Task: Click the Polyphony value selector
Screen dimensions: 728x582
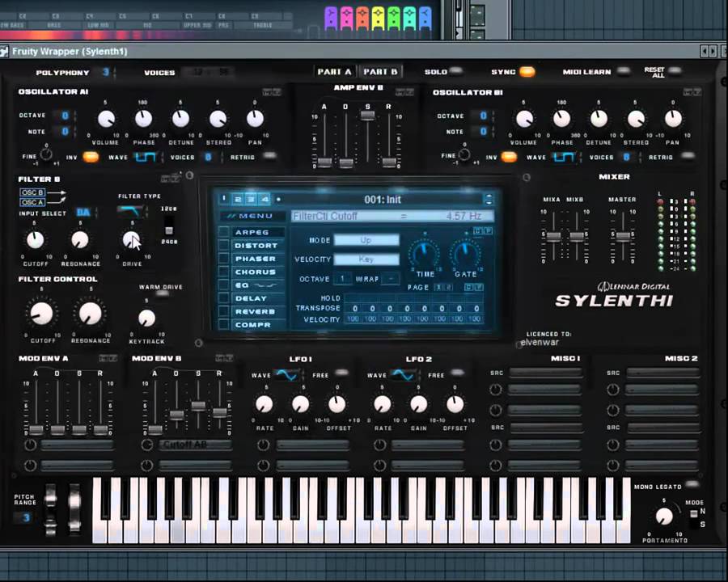Action: (x=106, y=72)
